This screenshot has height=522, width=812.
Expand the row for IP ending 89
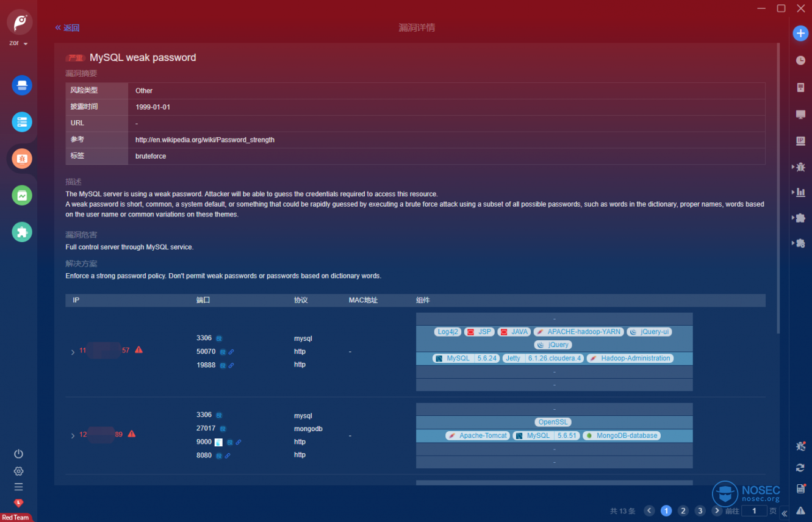coord(73,435)
